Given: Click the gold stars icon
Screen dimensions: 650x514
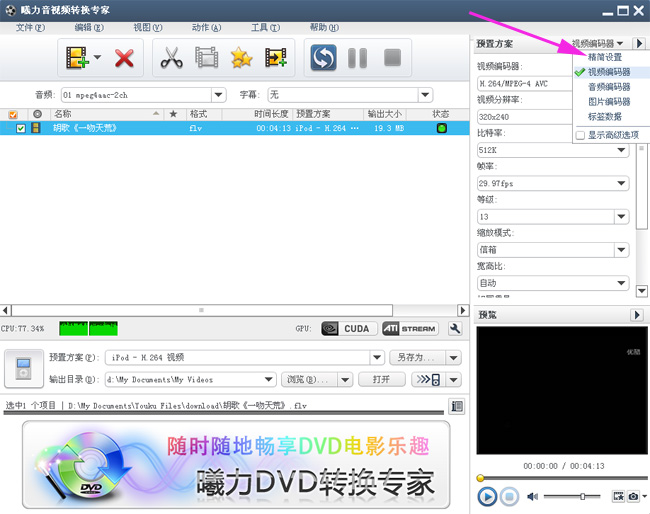Looking at the screenshot, I should pos(241,58).
